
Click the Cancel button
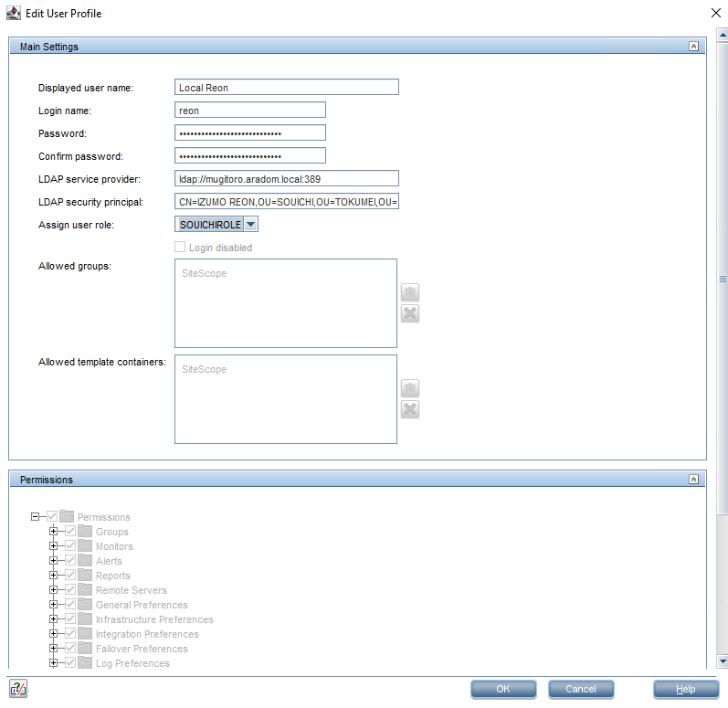point(581,689)
